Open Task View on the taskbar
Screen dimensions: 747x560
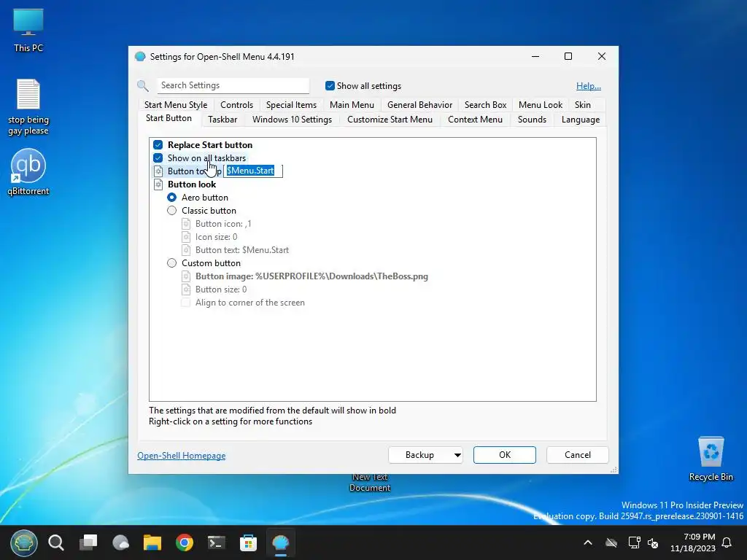[88, 542]
